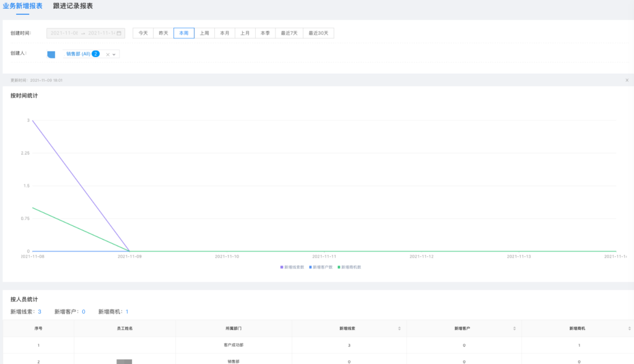Click the 新增线索 total count 3
634x364 pixels.
click(x=40, y=311)
